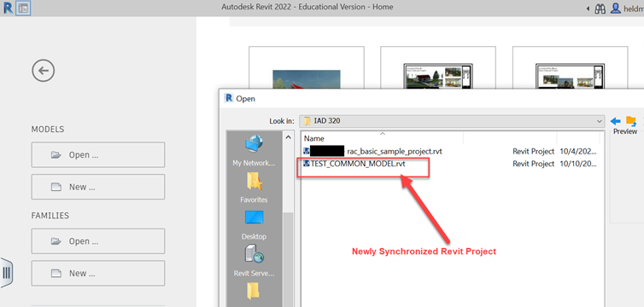Select the Desktop places shortcut

click(x=254, y=224)
